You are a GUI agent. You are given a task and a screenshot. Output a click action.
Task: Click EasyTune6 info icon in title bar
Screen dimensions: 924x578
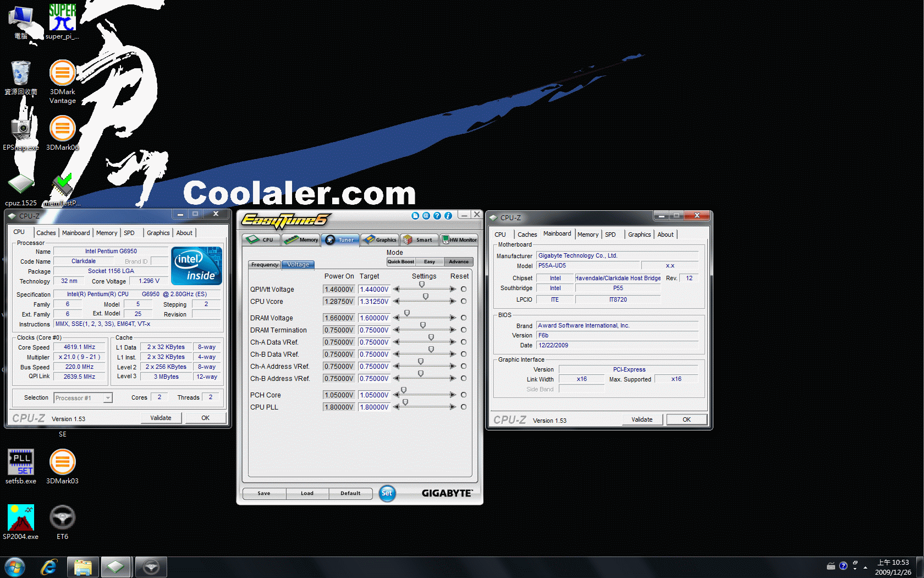coord(448,216)
